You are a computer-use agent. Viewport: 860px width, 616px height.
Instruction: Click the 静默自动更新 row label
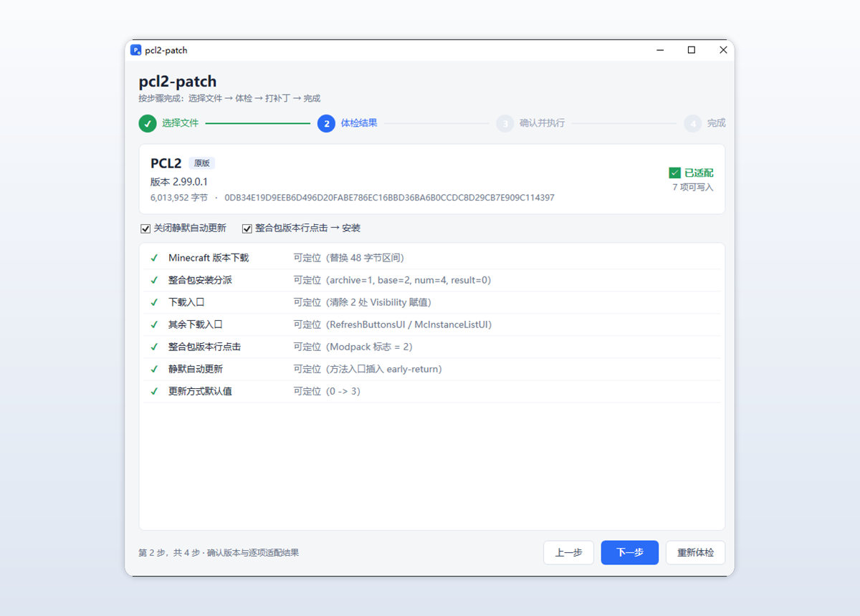point(196,369)
